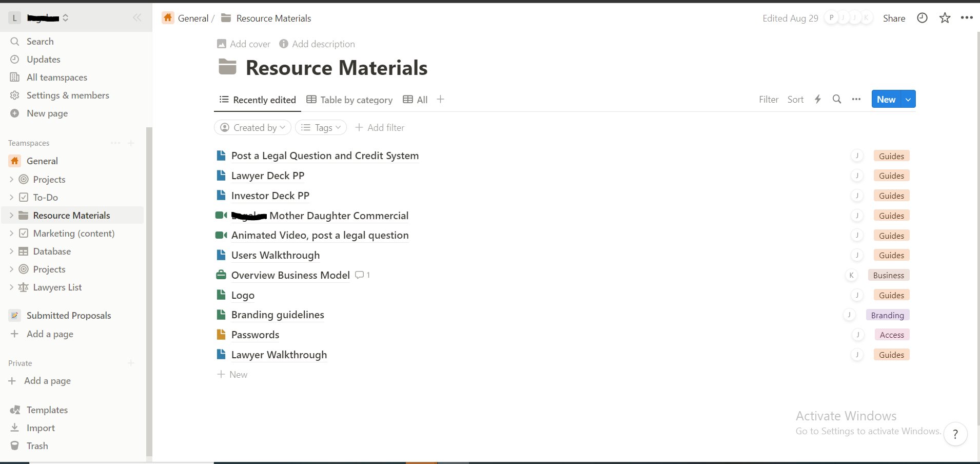Screen dimensions: 980x464
Task: Star this page as favorite
Action: tap(945, 18)
